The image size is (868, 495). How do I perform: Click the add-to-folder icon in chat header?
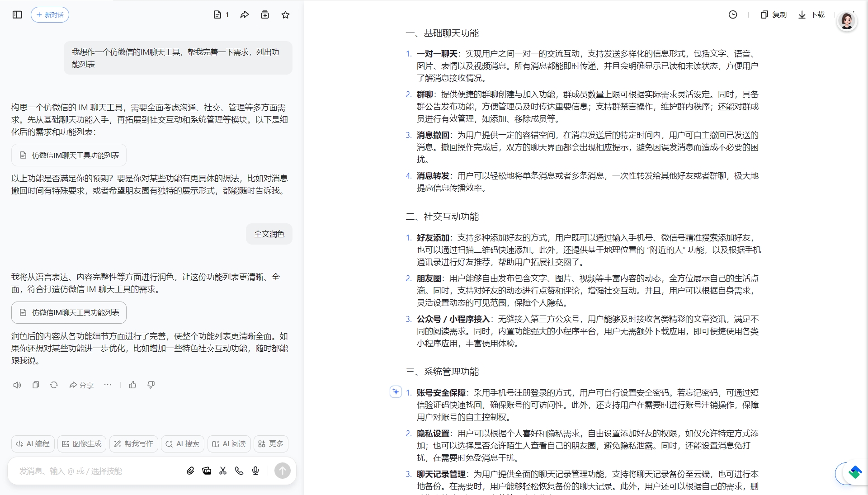[x=265, y=15]
